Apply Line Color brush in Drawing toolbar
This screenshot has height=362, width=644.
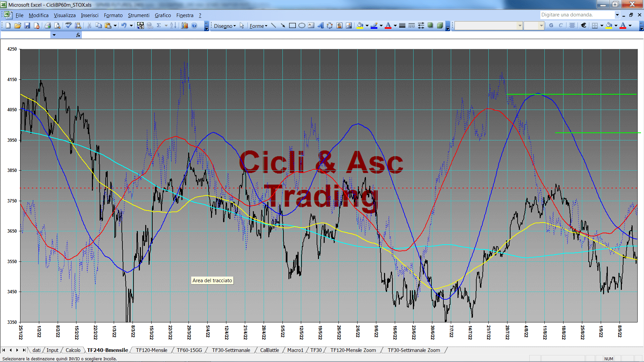coord(374,25)
